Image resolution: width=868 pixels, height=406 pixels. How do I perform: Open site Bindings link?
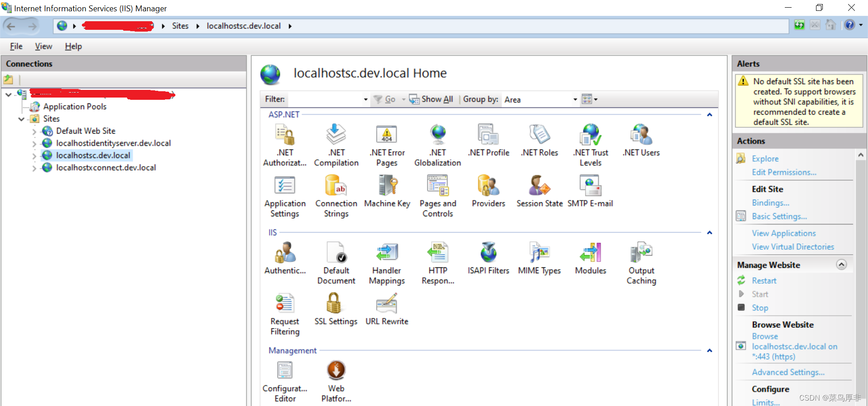(x=770, y=203)
